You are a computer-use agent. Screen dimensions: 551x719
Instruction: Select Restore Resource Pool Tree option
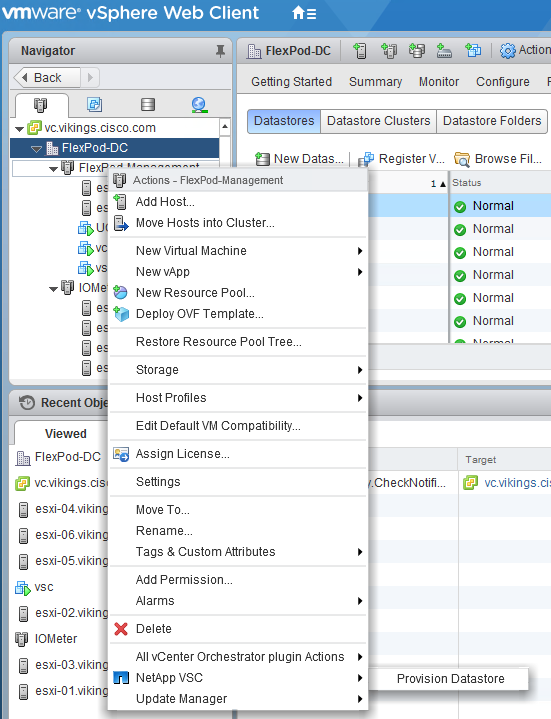click(238, 342)
